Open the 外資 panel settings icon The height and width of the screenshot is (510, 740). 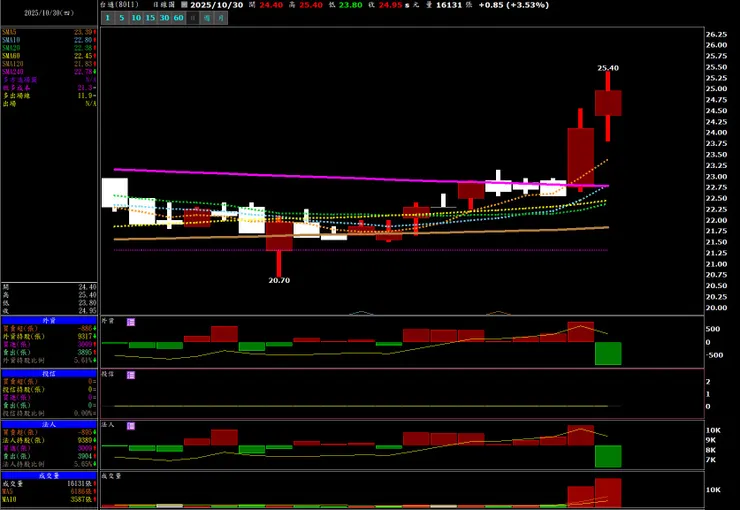click(131, 322)
